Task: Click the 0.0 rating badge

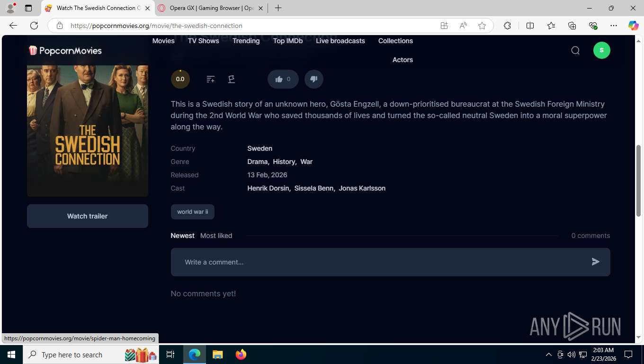Action: (x=180, y=79)
